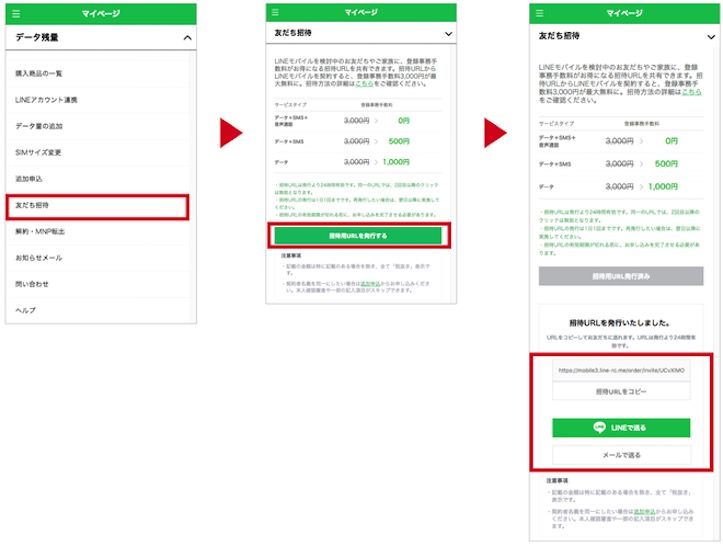Expand 友だち招待 dropdown on the middle screen
Screen dimensions: 723x546
[x=447, y=33]
